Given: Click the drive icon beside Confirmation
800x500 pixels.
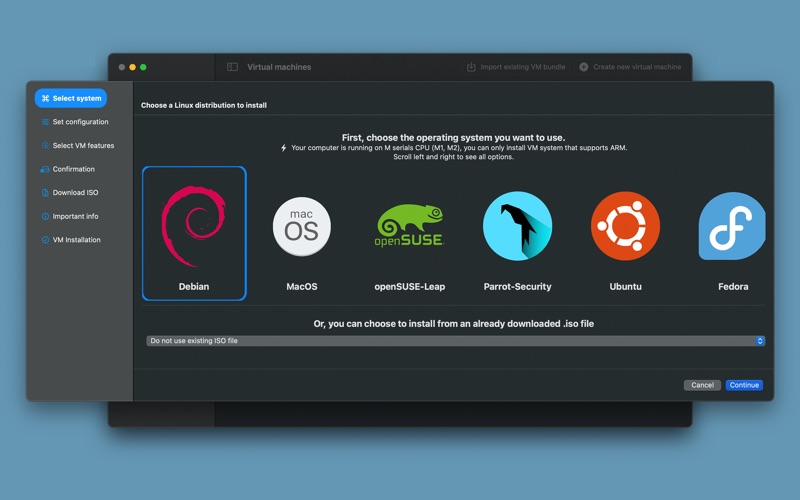Looking at the screenshot, I should click(45, 169).
